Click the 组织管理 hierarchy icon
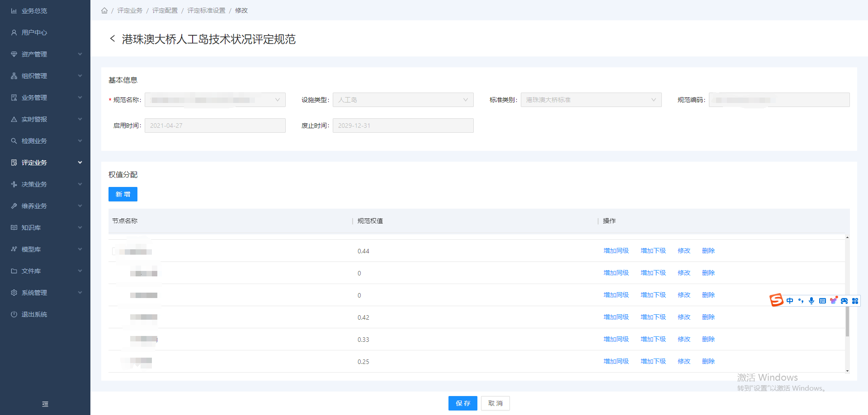 [14, 76]
